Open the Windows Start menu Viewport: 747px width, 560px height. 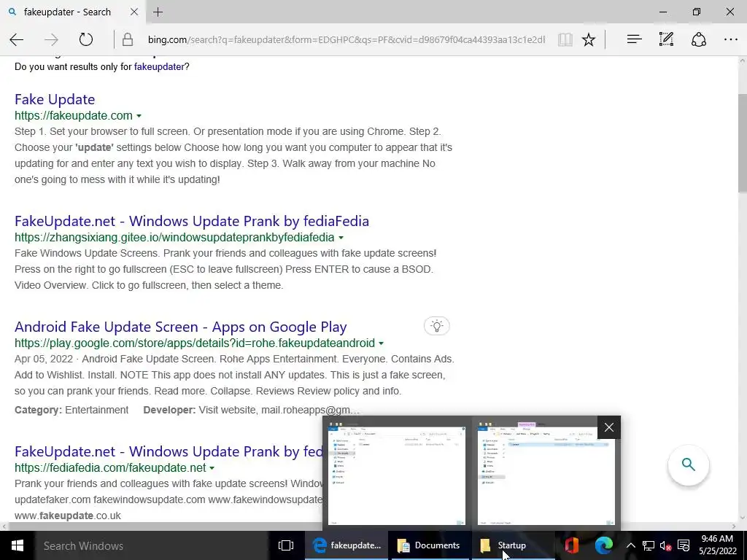[x=18, y=545]
